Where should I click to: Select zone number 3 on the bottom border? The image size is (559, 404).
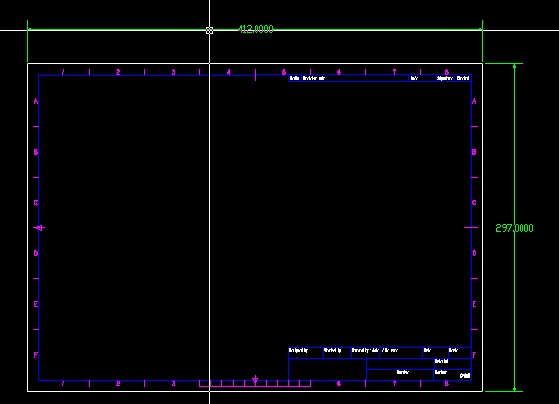tap(173, 384)
